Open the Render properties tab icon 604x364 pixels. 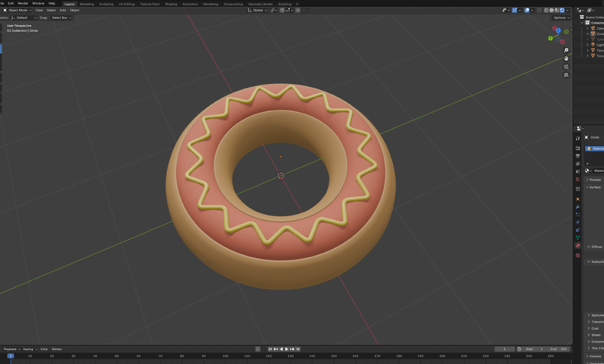[578, 148]
